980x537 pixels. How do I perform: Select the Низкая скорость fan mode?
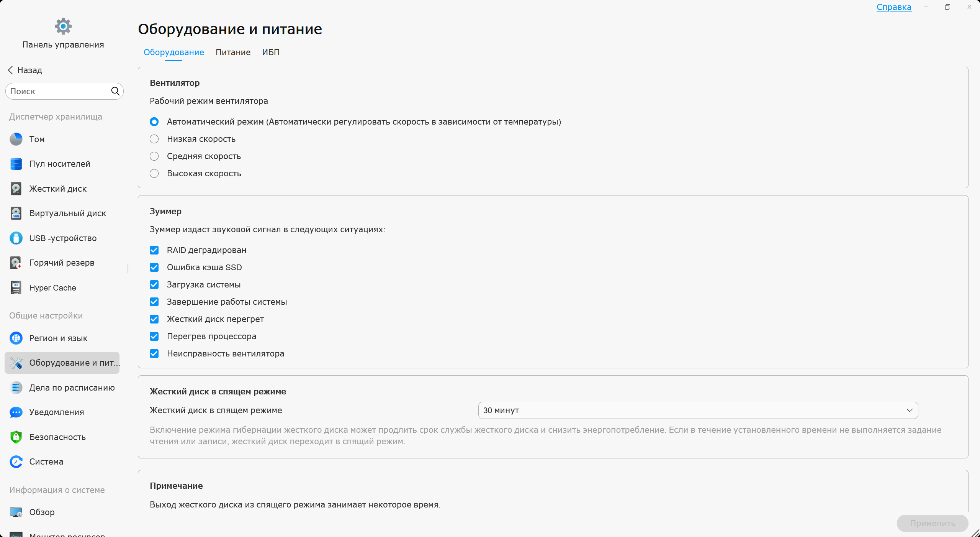pyautogui.click(x=154, y=139)
